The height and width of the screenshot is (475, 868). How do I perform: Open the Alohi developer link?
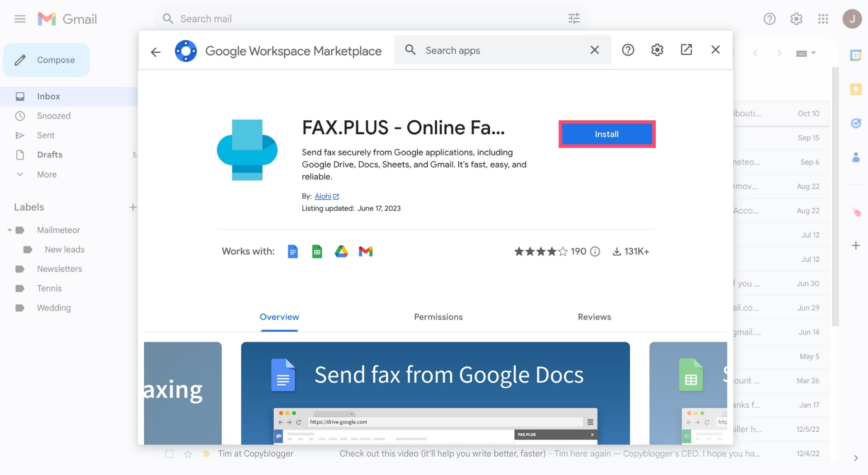pos(327,196)
